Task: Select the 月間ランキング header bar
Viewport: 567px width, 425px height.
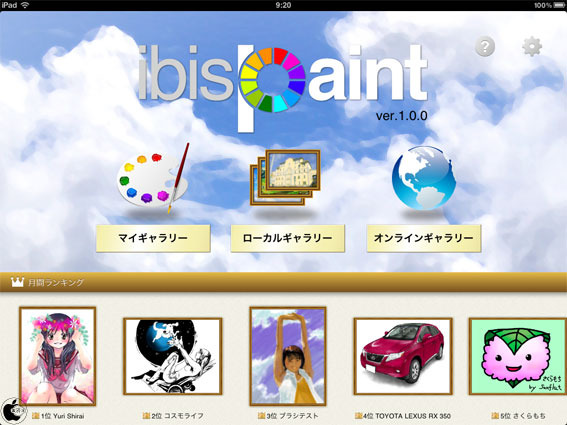Action: pyautogui.click(x=284, y=282)
